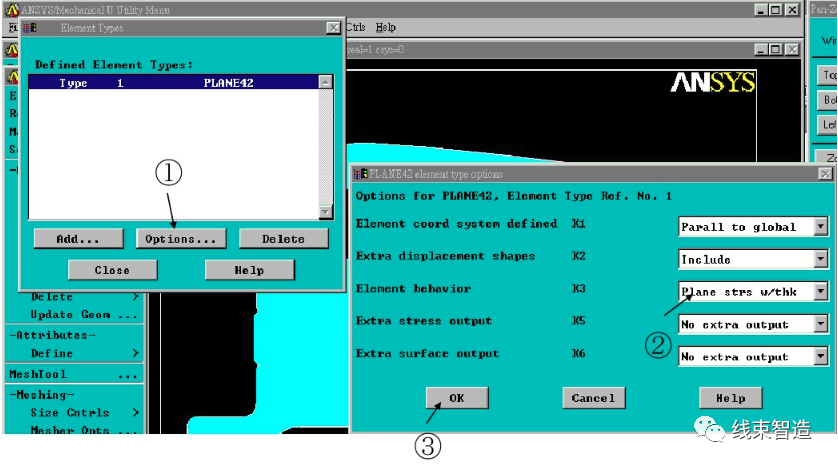The image size is (838, 466).
Task: Open Mesher Opts ... in main menu
Action: [x=83, y=429]
